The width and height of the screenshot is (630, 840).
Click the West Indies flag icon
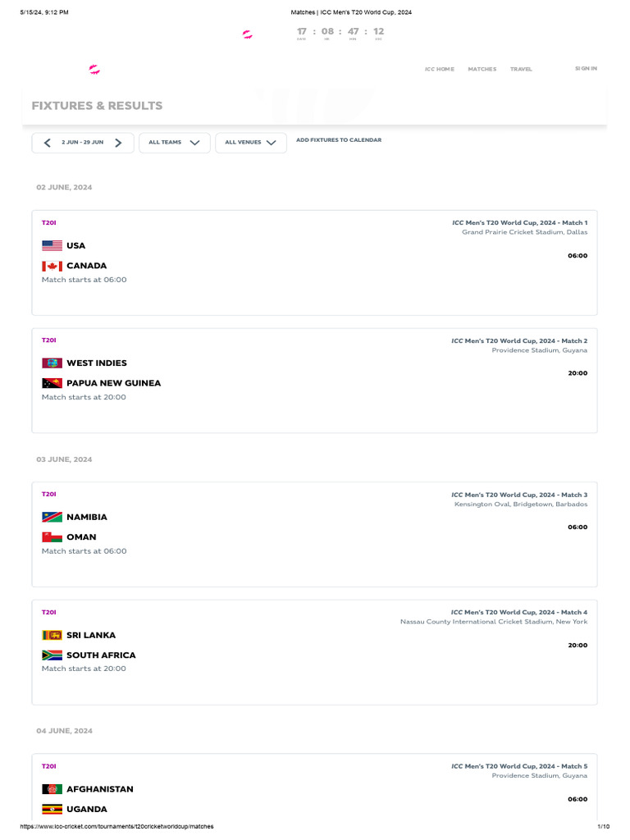pyautogui.click(x=52, y=363)
